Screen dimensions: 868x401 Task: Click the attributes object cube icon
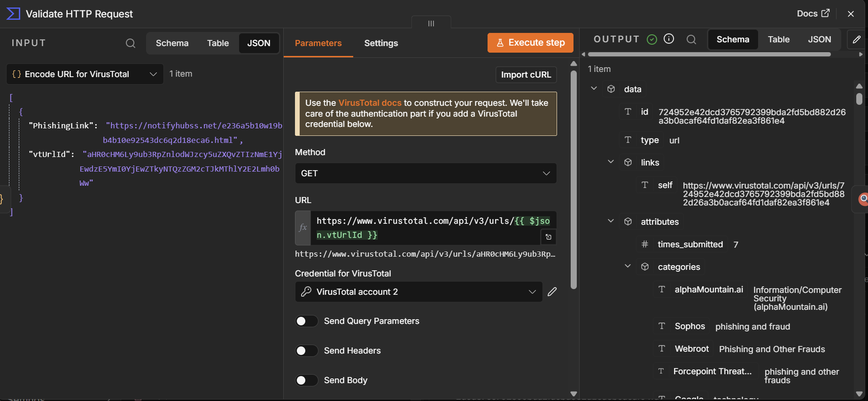click(x=628, y=221)
